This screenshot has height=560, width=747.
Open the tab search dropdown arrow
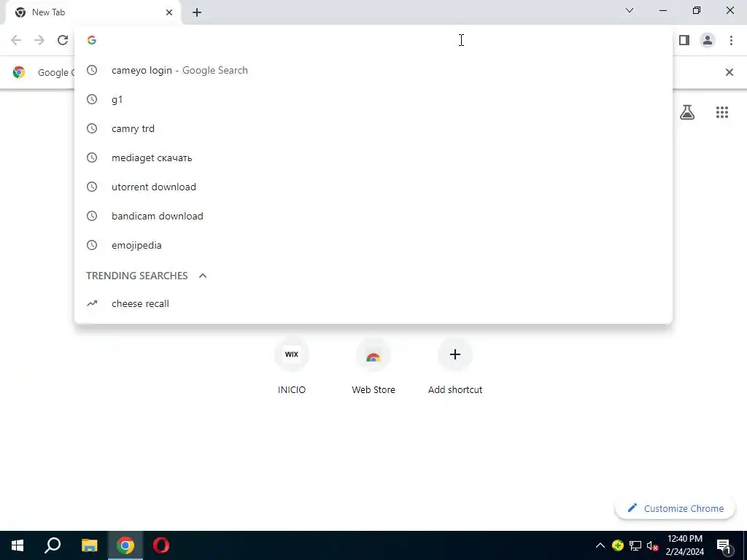[x=630, y=10]
